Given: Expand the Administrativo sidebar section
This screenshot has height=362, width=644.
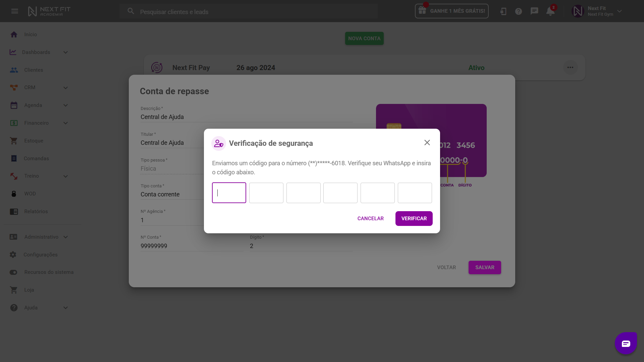Looking at the screenshot, I should pyautogui.click(x=65, y=237).
